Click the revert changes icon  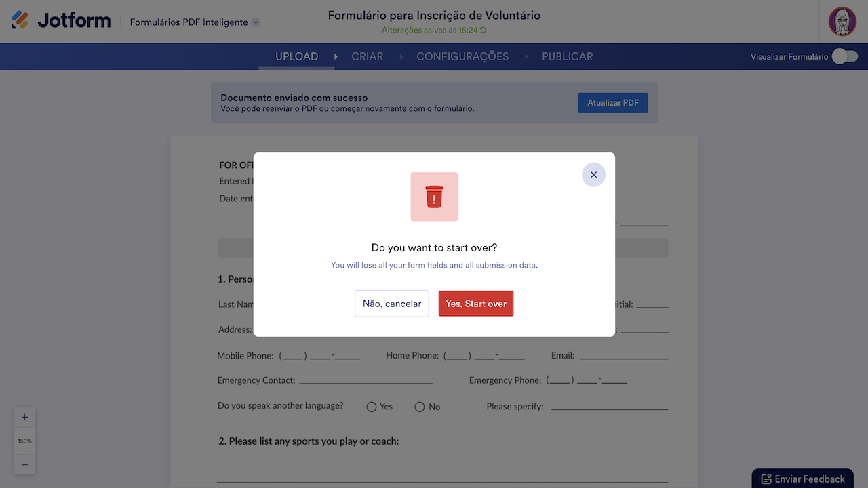click(x=484, y=30)
